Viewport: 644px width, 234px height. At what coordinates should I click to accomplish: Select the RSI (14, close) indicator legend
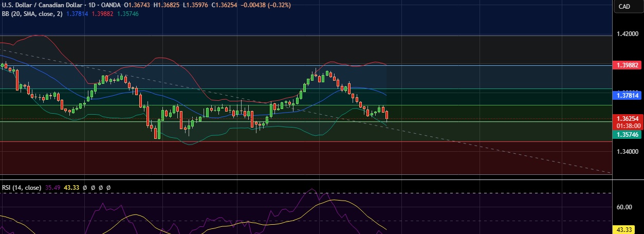tap(22, 188)
